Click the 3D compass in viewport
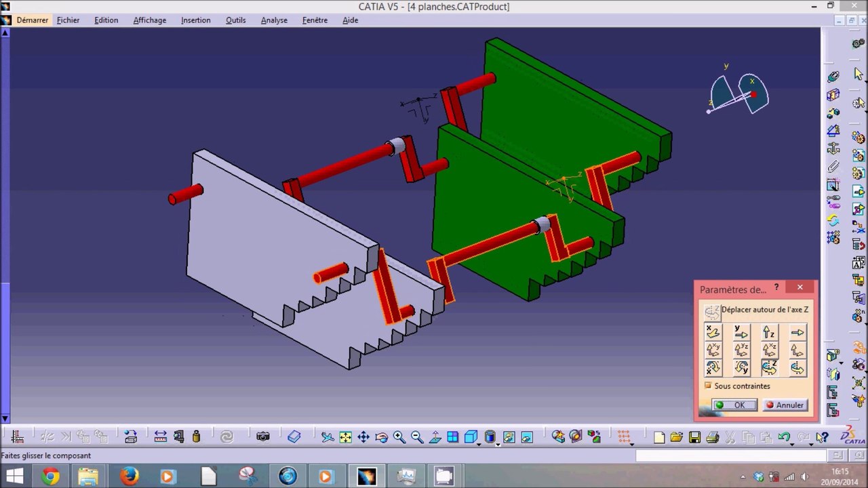The width and height of the screenshot is (868, 488). pos(738,93)
